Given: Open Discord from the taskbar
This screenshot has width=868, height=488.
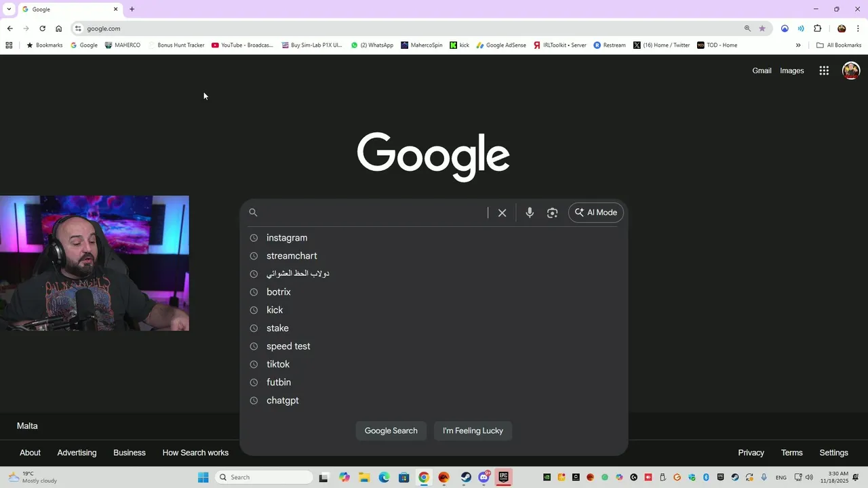Looking at the screenshot, I should 484,477.
